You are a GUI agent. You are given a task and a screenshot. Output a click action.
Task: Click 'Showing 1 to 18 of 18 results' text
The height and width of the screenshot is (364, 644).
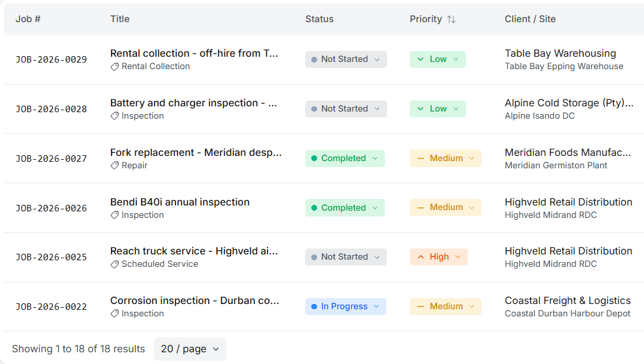pyautogui.click(x=78, y=349)
